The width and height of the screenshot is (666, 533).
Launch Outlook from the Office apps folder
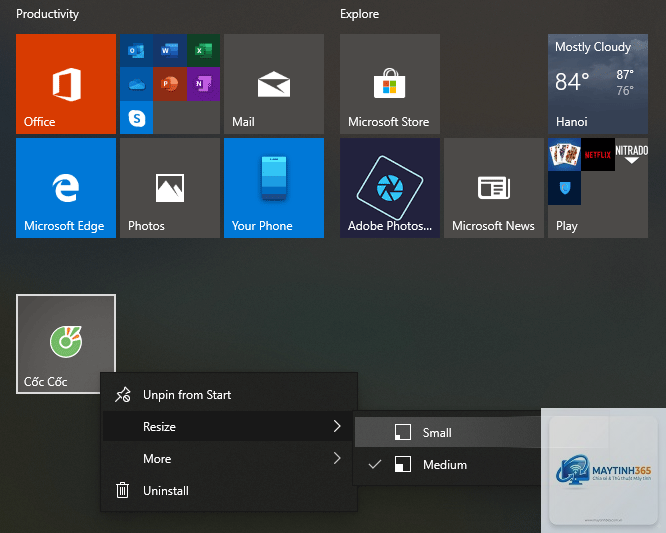click(136, 51)
